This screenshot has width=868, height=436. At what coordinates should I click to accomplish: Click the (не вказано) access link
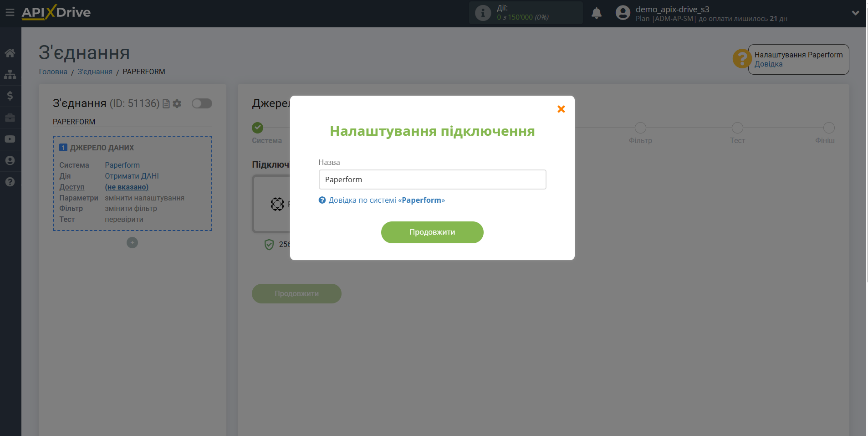(x=127, y=187)
